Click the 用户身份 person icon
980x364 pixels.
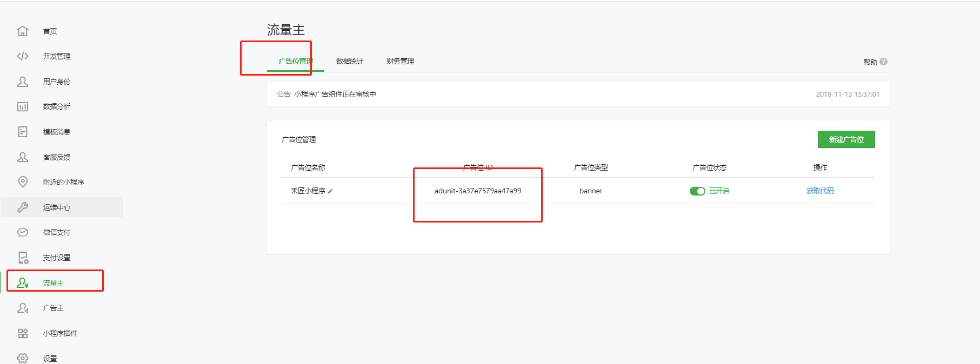[x=23, y=82]
